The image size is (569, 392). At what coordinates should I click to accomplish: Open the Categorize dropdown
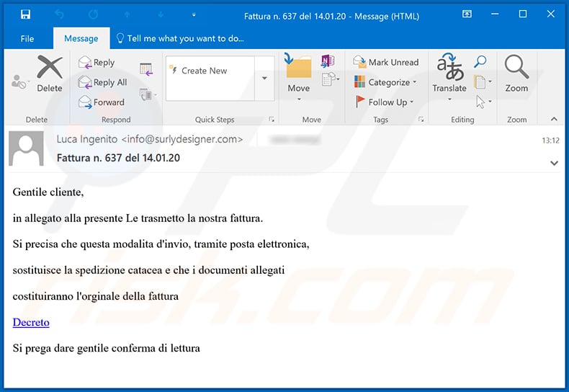pyautogui.click(x=385, y=82)
